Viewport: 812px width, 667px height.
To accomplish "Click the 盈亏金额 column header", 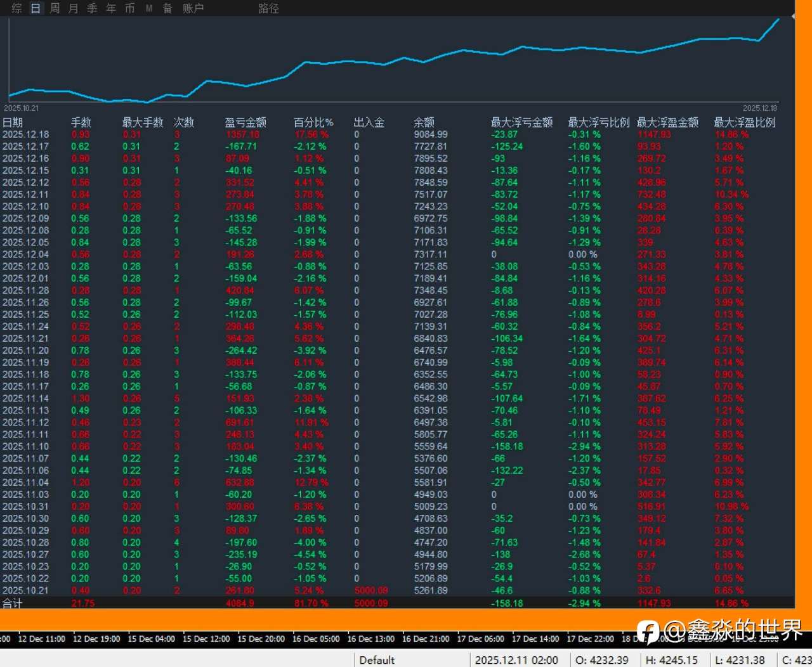I will pos(246,122).
